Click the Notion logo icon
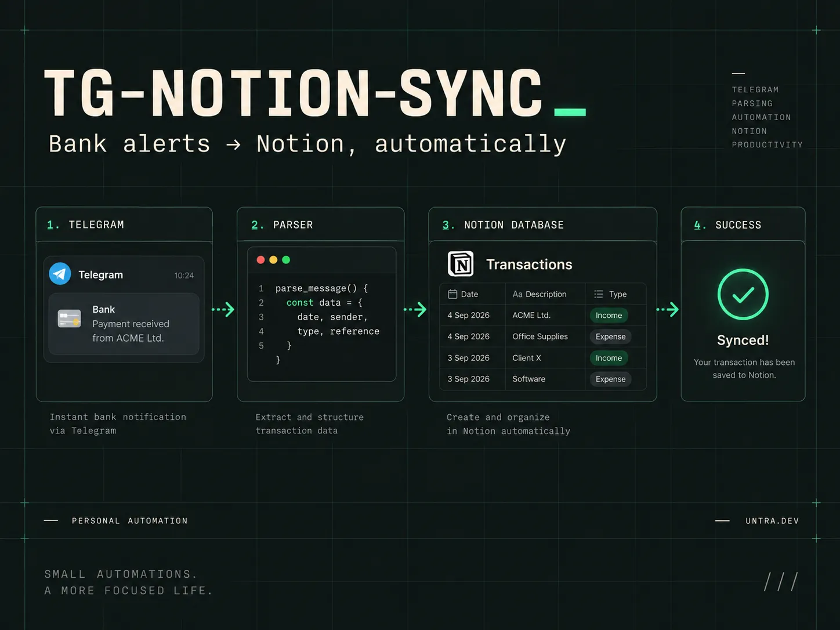Screen dimensions: 840x630 pos(461,265)
